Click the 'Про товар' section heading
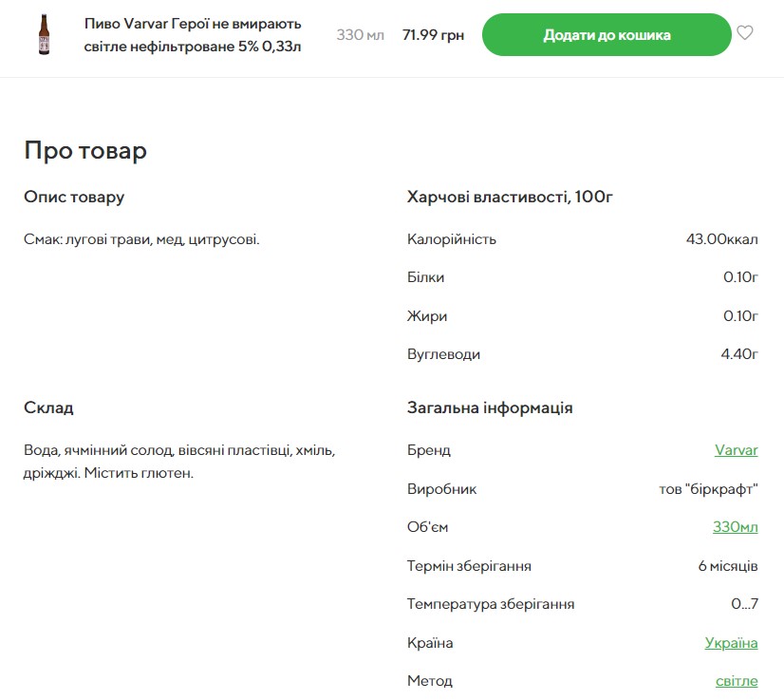 coord(85,151)
